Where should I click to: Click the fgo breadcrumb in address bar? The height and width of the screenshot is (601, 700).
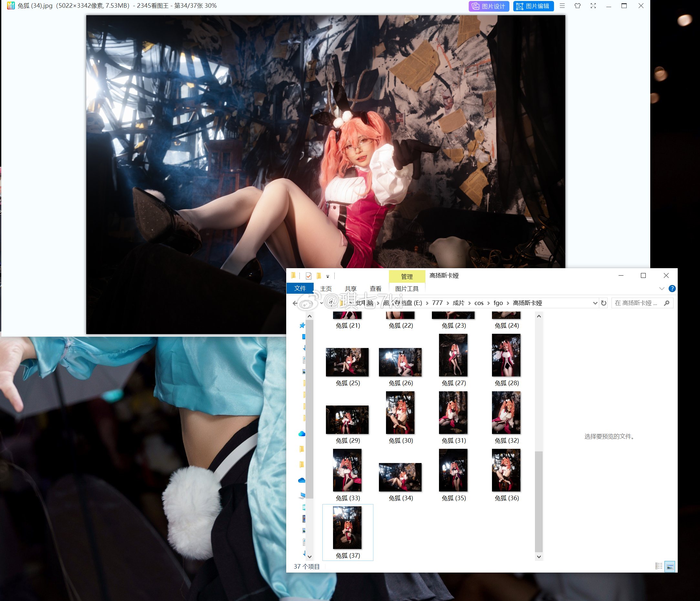pyautogui.click(x=498, y=303)
